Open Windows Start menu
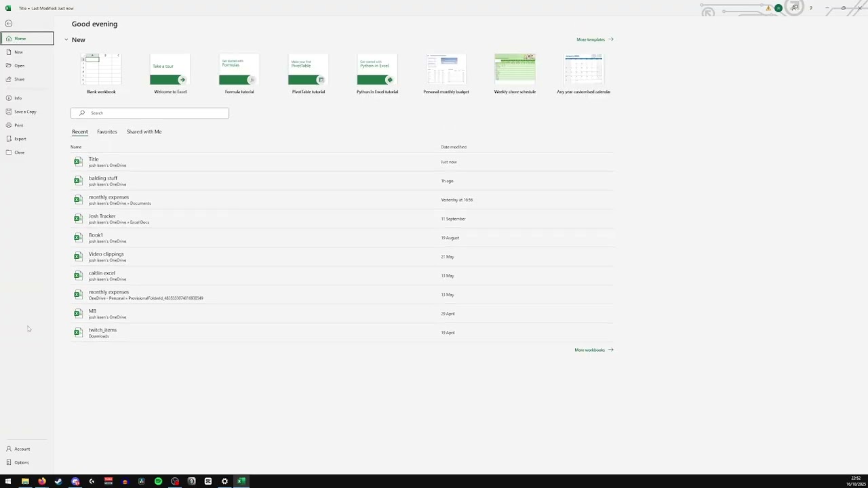Image resolution: width=868 pixels, height=488 pixels. (8, 481)
